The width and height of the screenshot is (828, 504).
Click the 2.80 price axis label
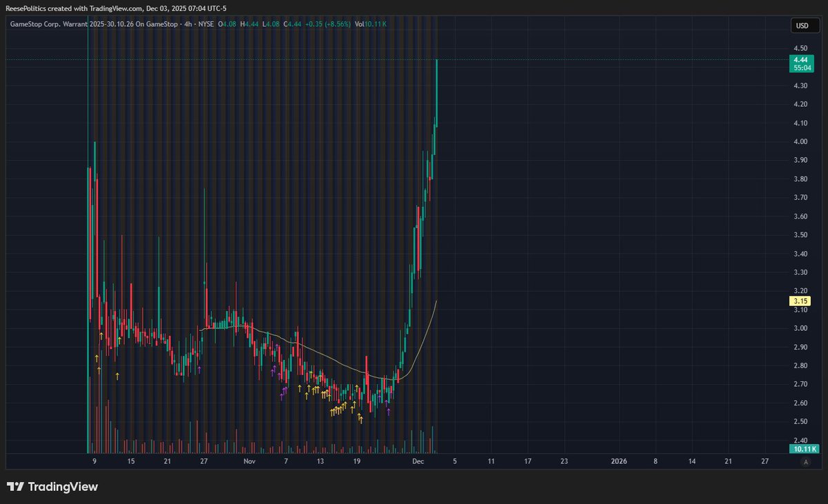800,365
